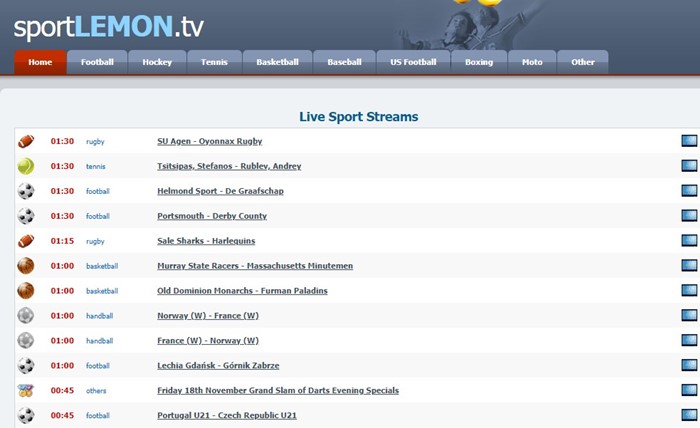
Task: Click the basketball category label for Old Dominion
Action: pos(102,291)
